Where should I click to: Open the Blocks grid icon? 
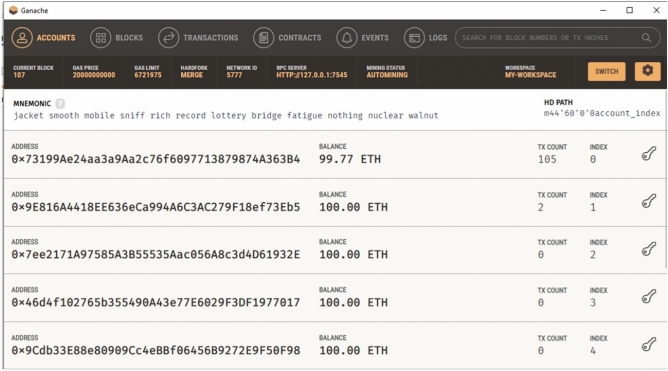click(101, 37)
